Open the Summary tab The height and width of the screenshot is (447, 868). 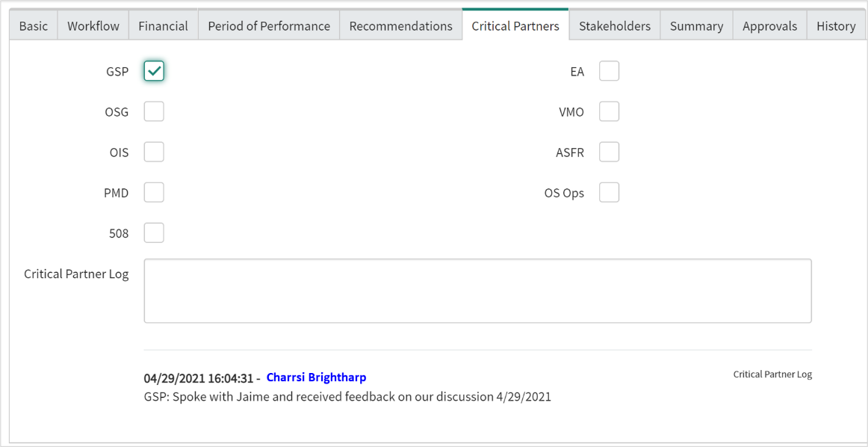click(x=696, y=25)
